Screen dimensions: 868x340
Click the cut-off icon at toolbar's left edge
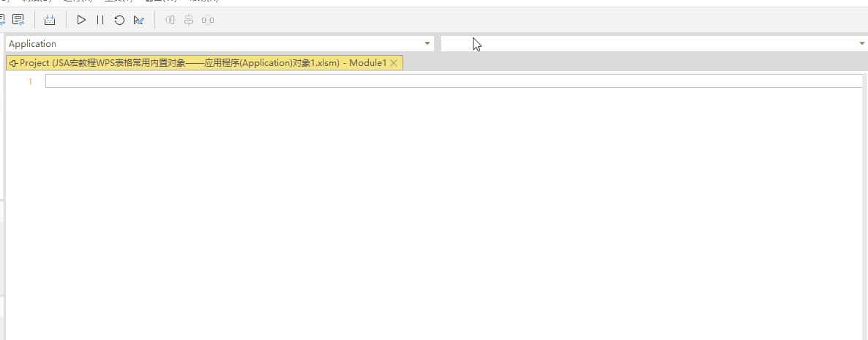pos(3,20)
